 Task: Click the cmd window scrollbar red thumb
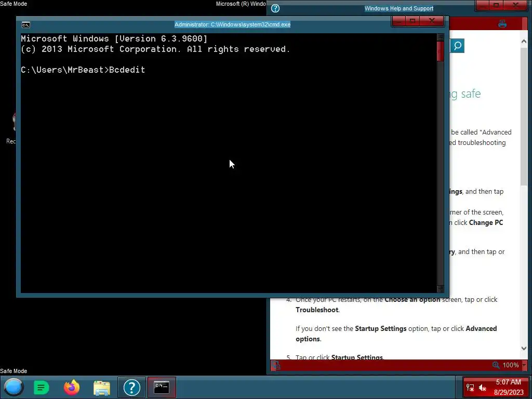(x=440, y=51)
